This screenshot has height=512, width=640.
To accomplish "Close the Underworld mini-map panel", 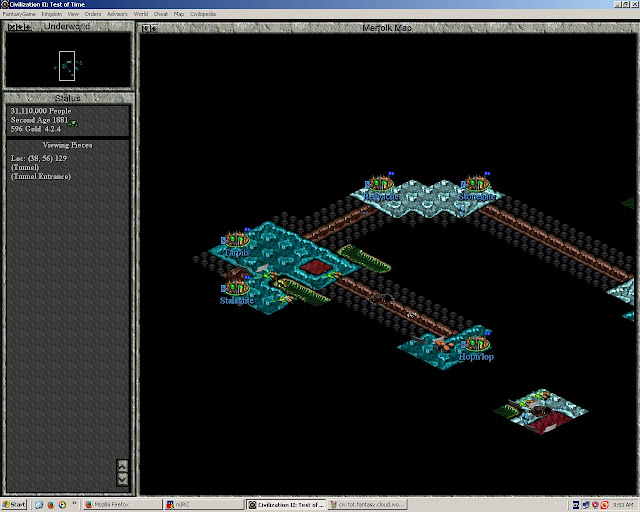I will tap(12, 27).
